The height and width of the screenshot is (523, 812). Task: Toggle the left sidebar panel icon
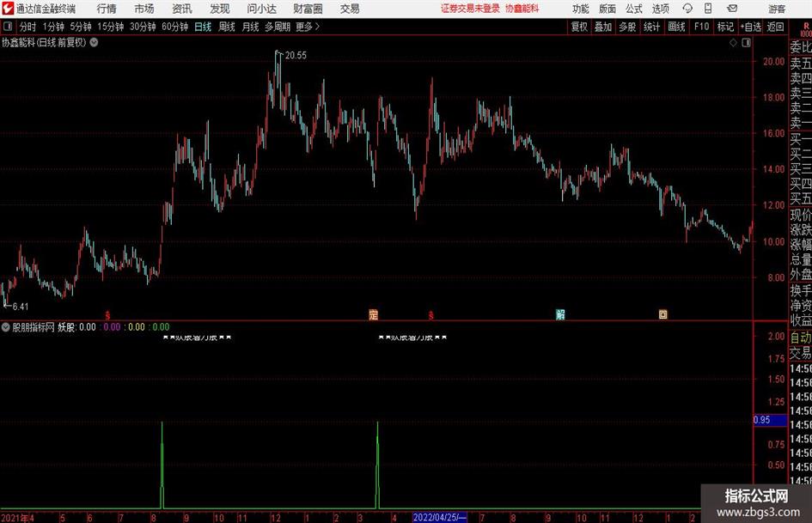[7, 27]
